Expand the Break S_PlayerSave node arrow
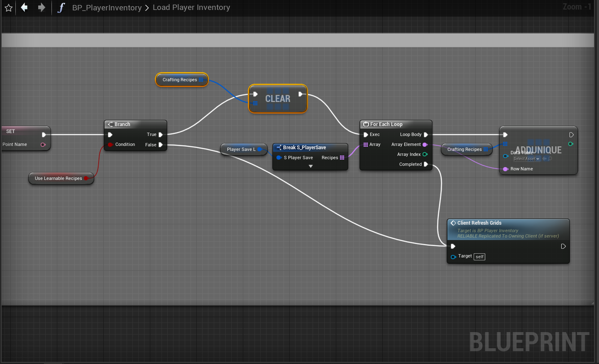 311,167
